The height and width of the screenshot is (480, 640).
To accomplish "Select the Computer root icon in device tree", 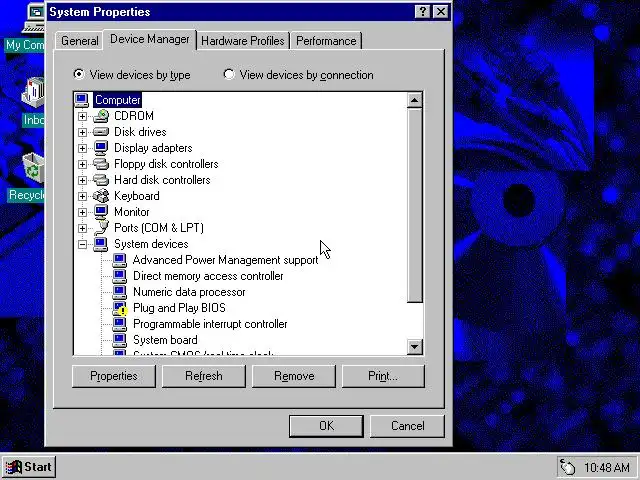I will 82,100.
